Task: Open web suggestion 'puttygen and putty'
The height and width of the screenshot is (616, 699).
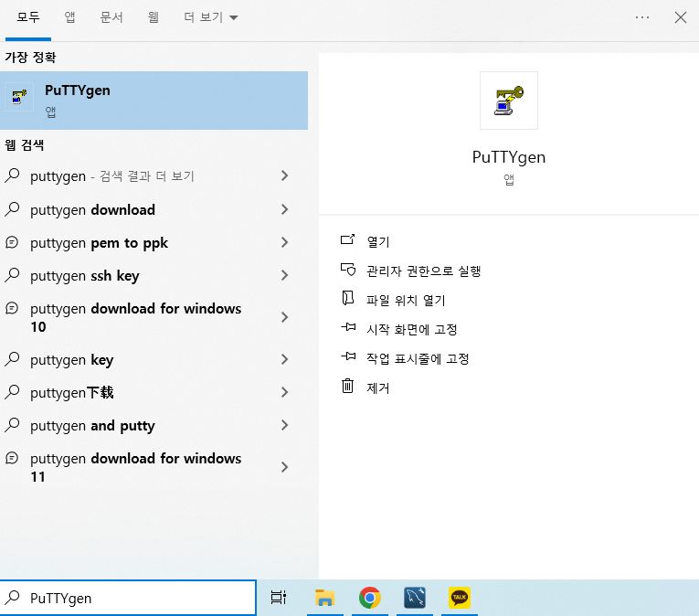Action: (154, 426)
